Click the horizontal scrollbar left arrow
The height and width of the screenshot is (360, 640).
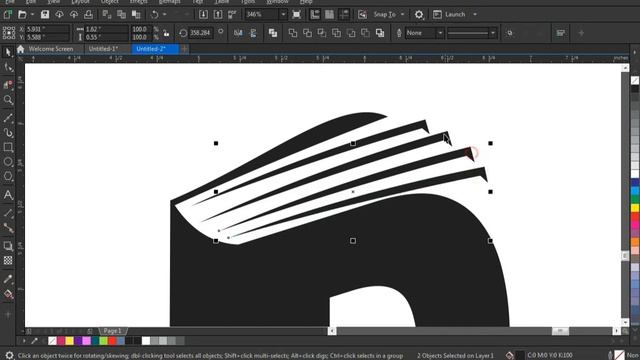[x=332, y=331]
